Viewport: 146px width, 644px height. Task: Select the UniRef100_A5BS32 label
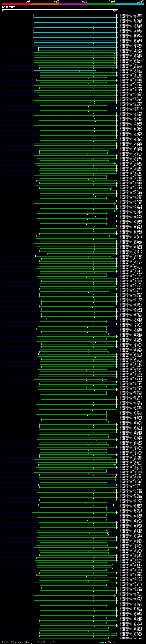(131, 32)
